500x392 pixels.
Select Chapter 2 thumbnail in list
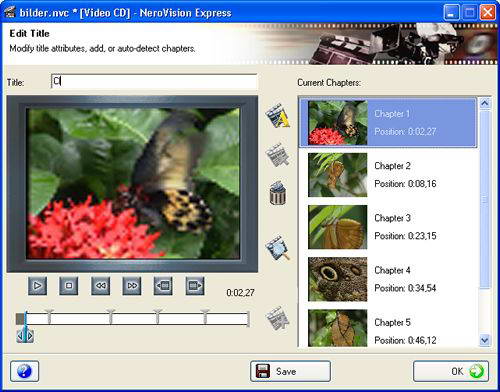(337, 175)
